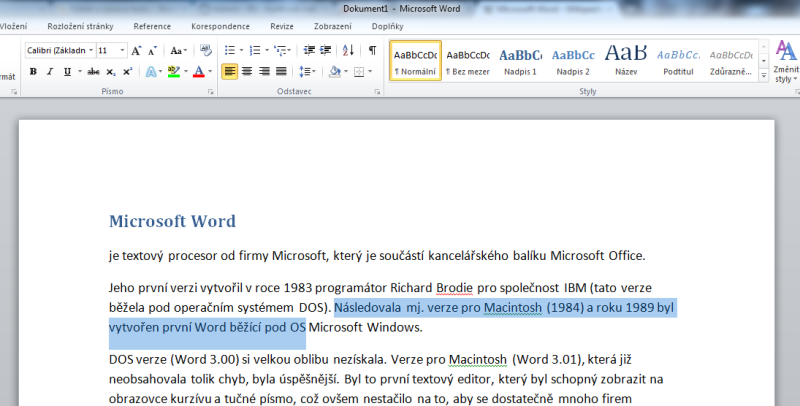Apply the Nadpis 1 style
Screen dimensions: 800x406
click(520, 61)
